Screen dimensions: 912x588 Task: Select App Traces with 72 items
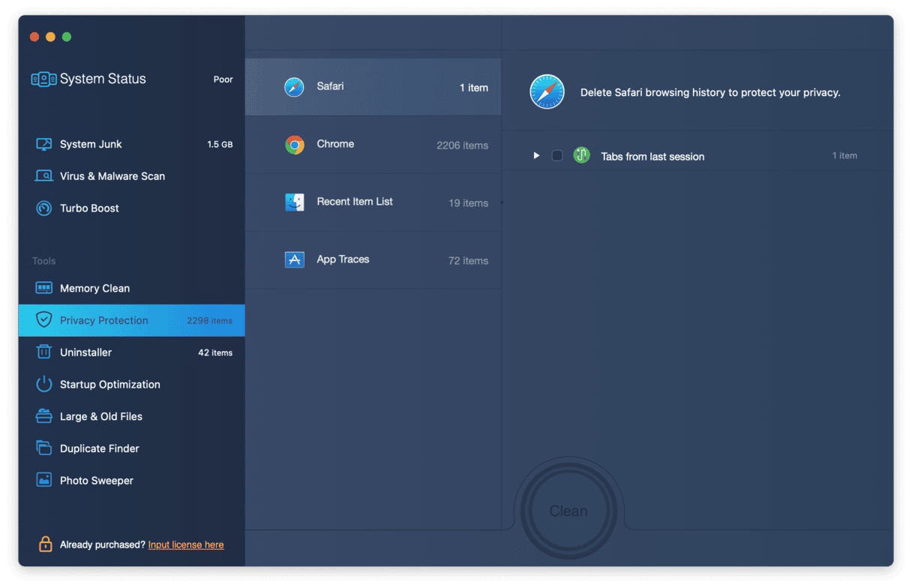[x=373, y=260]
